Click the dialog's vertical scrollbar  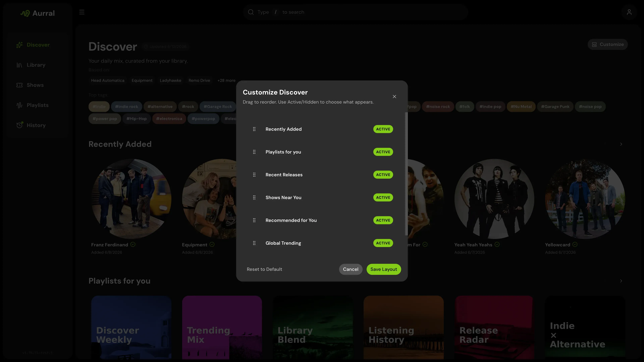(x=406, y=174)
